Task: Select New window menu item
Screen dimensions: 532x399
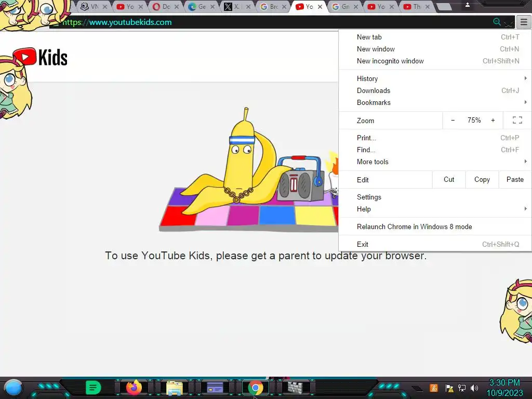Action: 435,49
